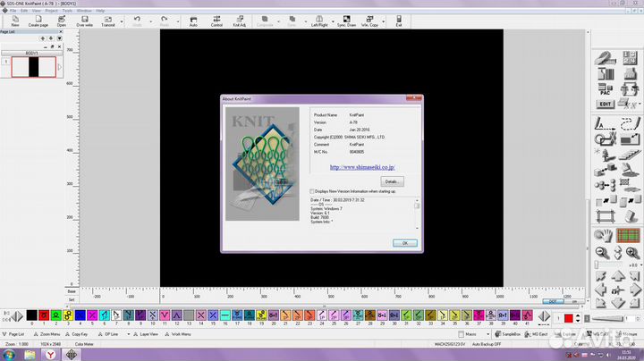Click the Details... button
The image size is (644, 361).
pyautogui.click(x=393, y=181)
